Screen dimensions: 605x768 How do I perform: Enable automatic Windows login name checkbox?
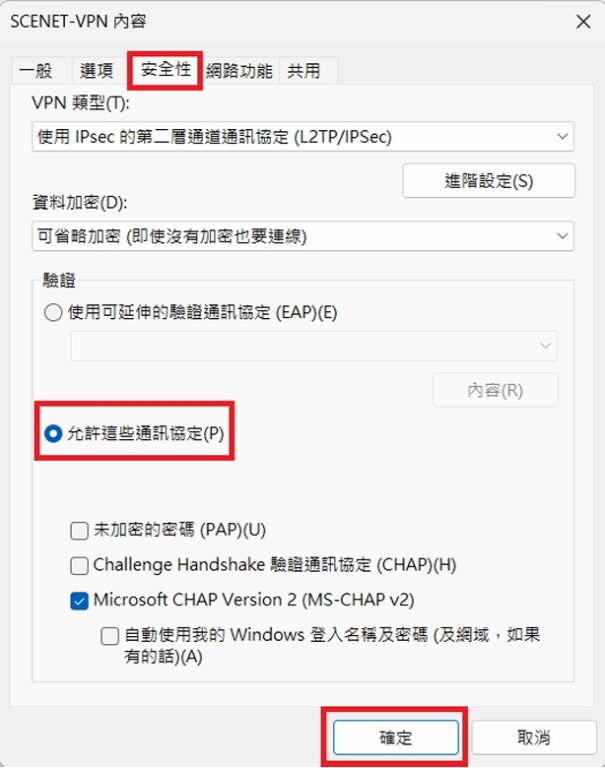point(110,636)
